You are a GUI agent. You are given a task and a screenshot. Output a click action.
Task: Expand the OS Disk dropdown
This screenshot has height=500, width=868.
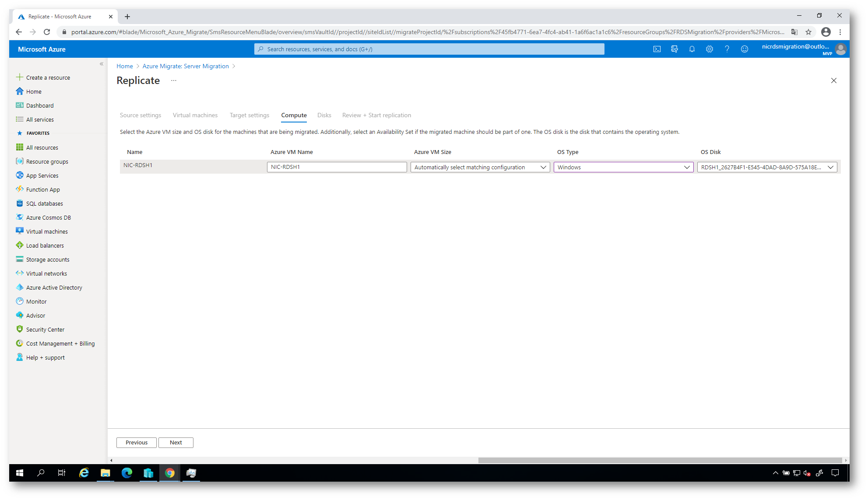(x=767, y=167)
